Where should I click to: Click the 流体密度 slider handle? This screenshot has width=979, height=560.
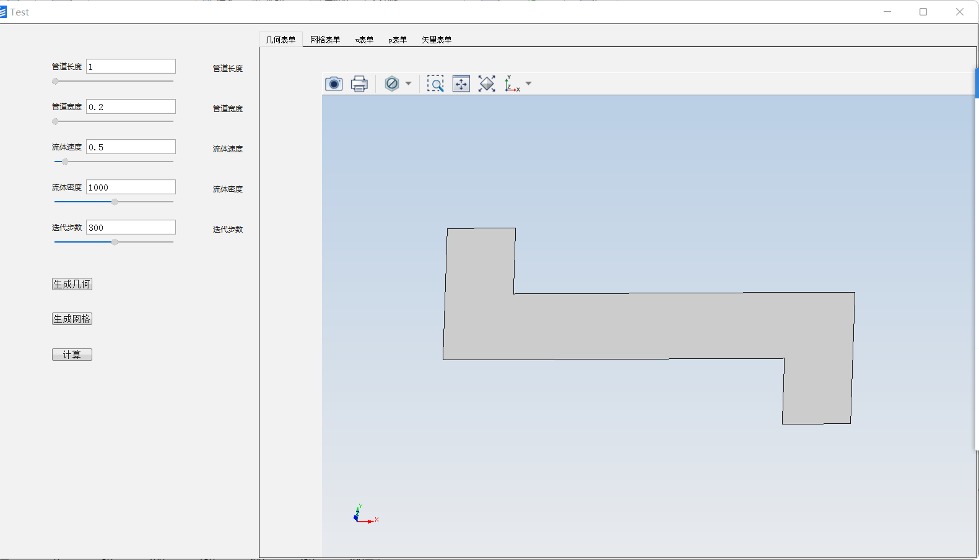(115, 202)
